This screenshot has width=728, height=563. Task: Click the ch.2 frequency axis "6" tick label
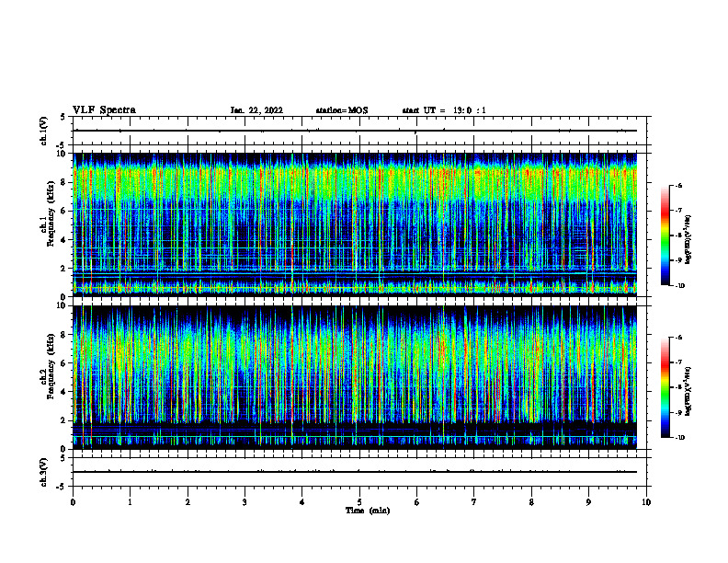click(x=63, y=363)
